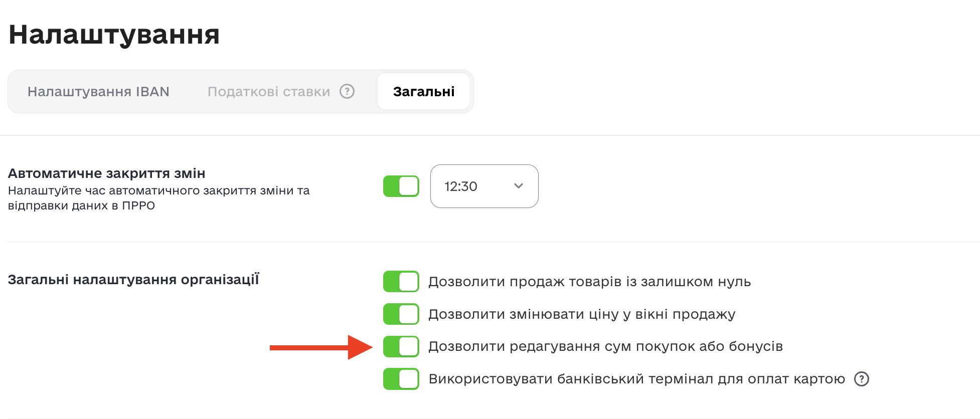
Task: Click the help icon beside Податкові ставки
Action: tap(347, 91)
